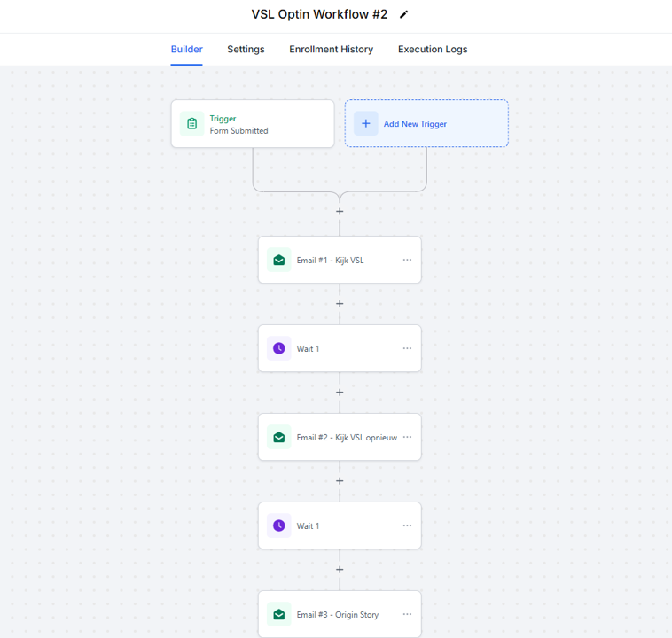This screenshot has height=638, width=672.
Task: Click the pencil icon to rename workflow
Action: (404, 14)
